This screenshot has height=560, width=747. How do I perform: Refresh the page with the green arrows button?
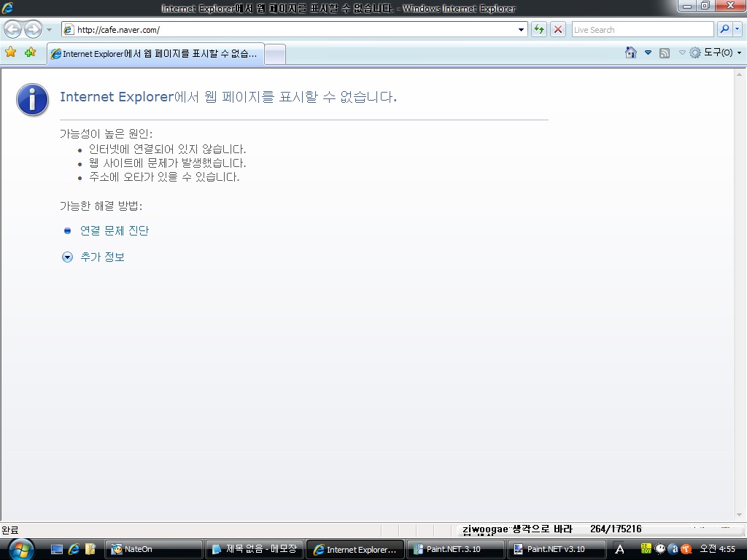539,29
